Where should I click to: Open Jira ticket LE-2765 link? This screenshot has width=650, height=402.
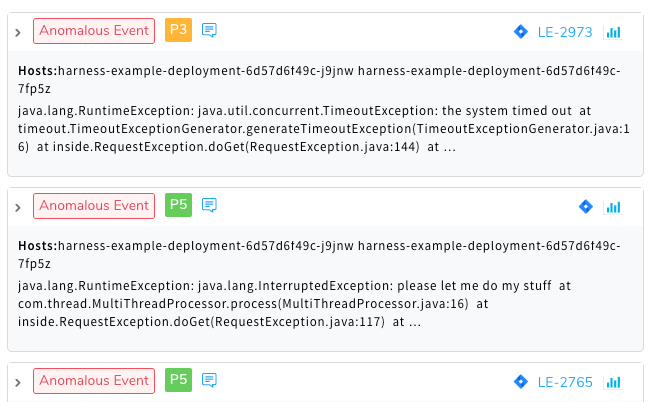click(x=565, y=382)
